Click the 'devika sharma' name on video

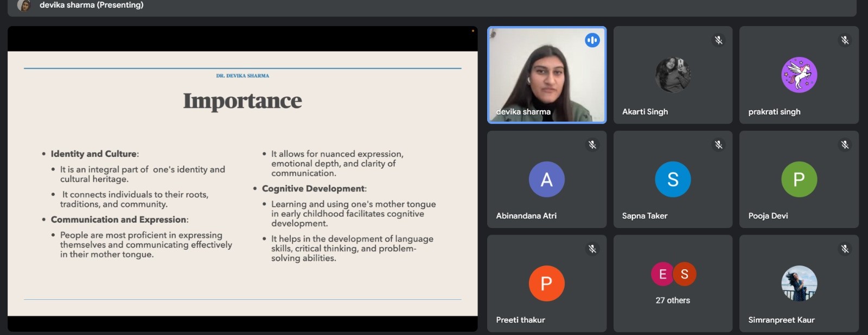point(524,112)
